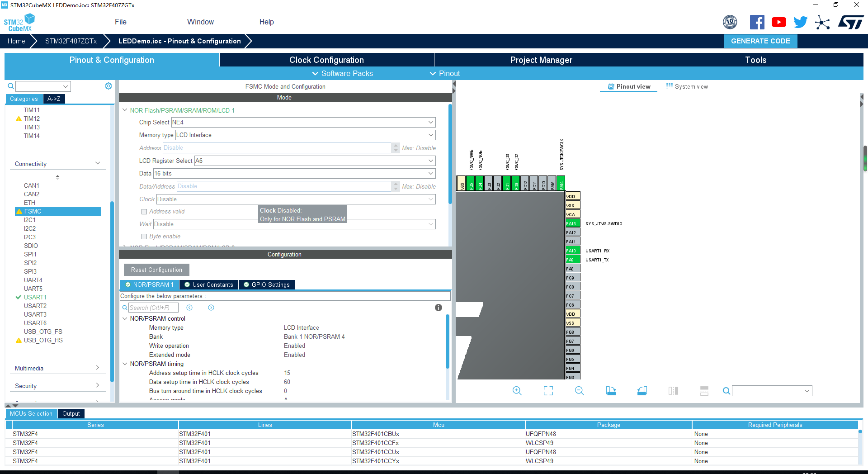The height and width of the screenshot is (474, 868).
Task: Open the Window menu
Action: click(x=200, y=22)
